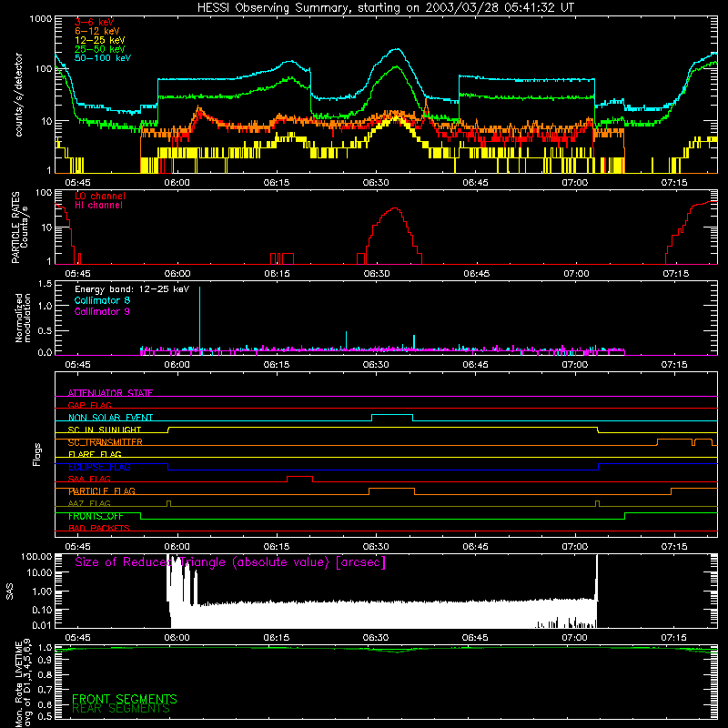Viewport: 728px width, 728px height.
Task: Click the yellow 12-25 keV legend entry in the count-rate plot
Action: (x=99, y=40)
